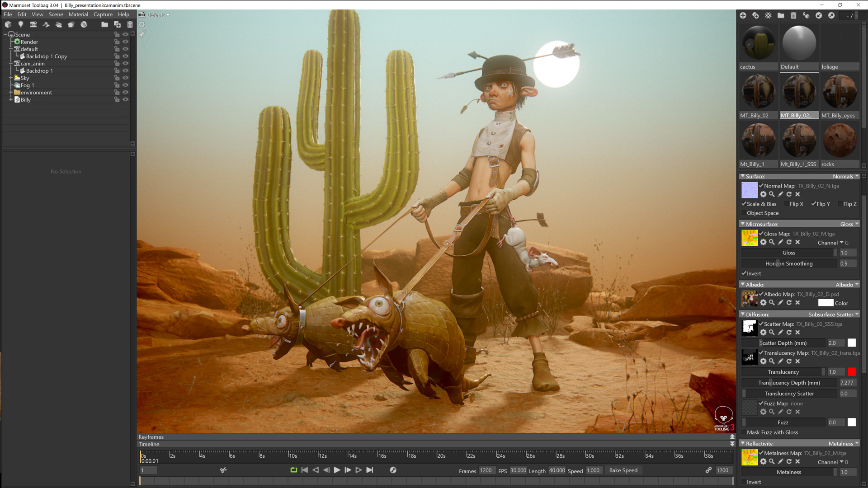Import material arrow-down-left icon
Image resolution: width=868 pixels, height=488 pixels.
point(819,15)
